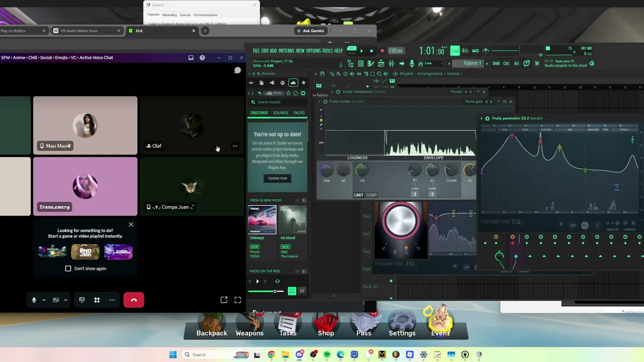
Task: Open camera options dropdown arrow
Action: pos(65,300)
